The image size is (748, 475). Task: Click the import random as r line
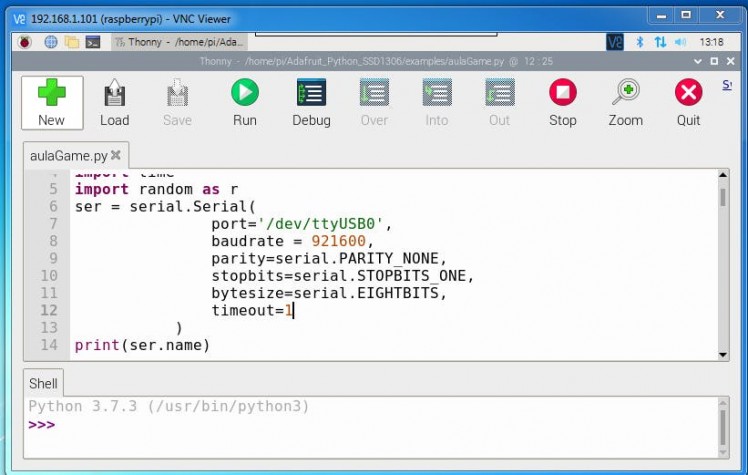[156, 189]
